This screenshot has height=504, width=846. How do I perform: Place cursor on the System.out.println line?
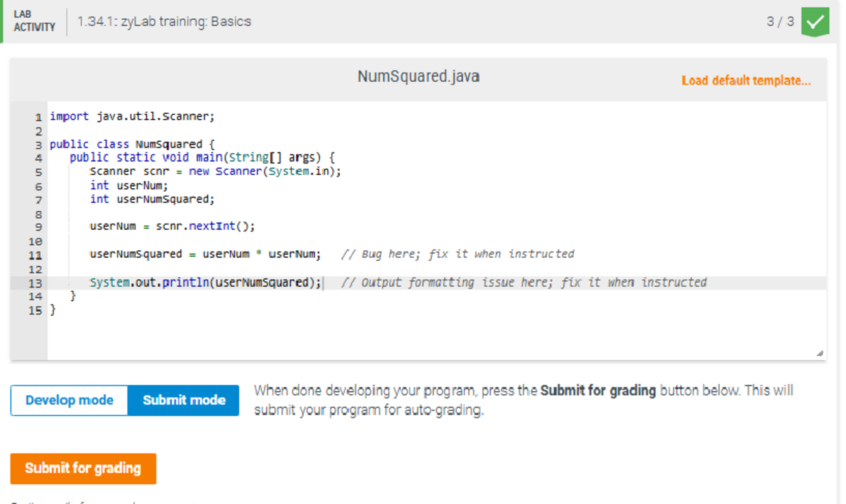pyautogui.click(x=204, y=282)
